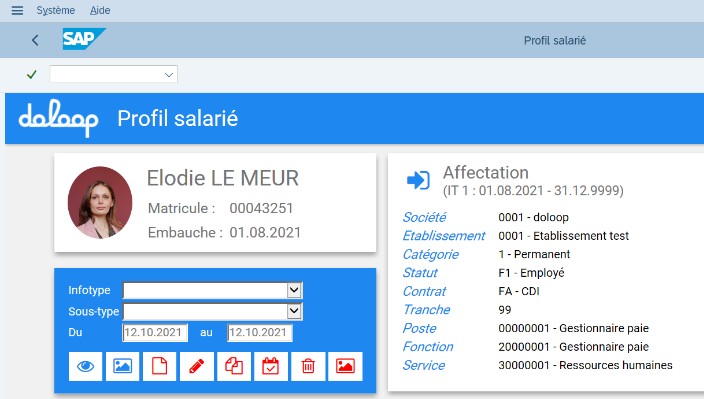Click the 'FA - CDI' value
The image size is (704, 399).
pos(519,291)
